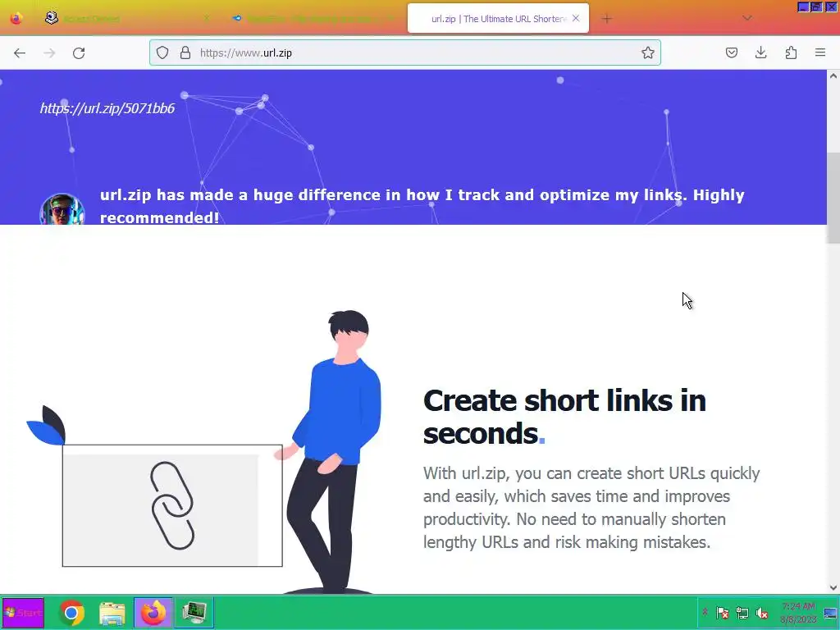Click the chain link illustration
The height and width of the screenshot is (630, 840).
[x=172, y=505]
